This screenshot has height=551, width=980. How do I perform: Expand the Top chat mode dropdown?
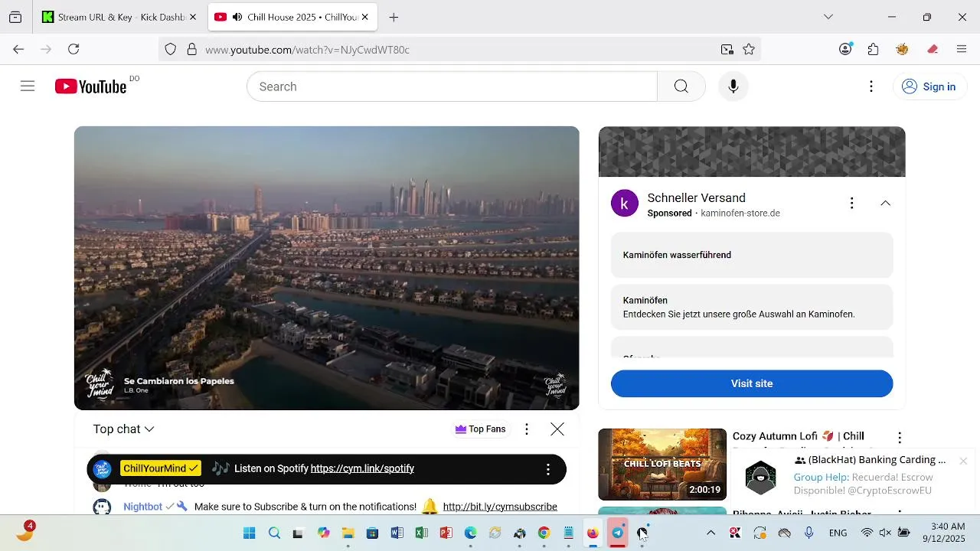124,429
